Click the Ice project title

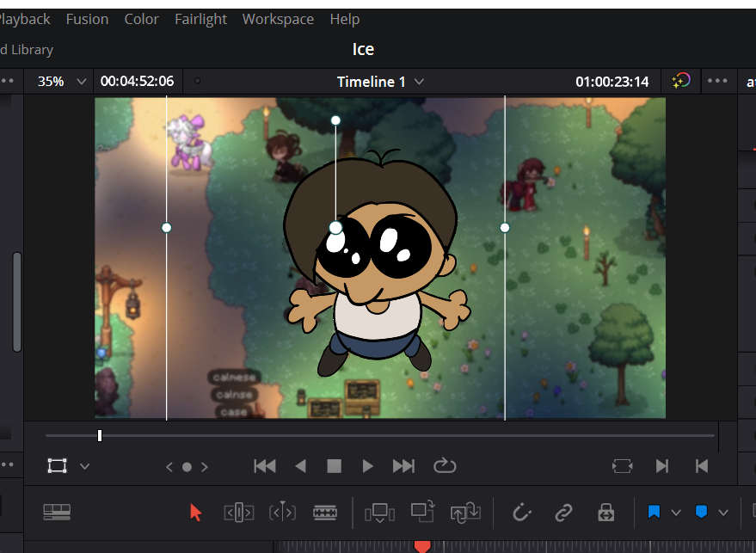[x=363, y=49]
